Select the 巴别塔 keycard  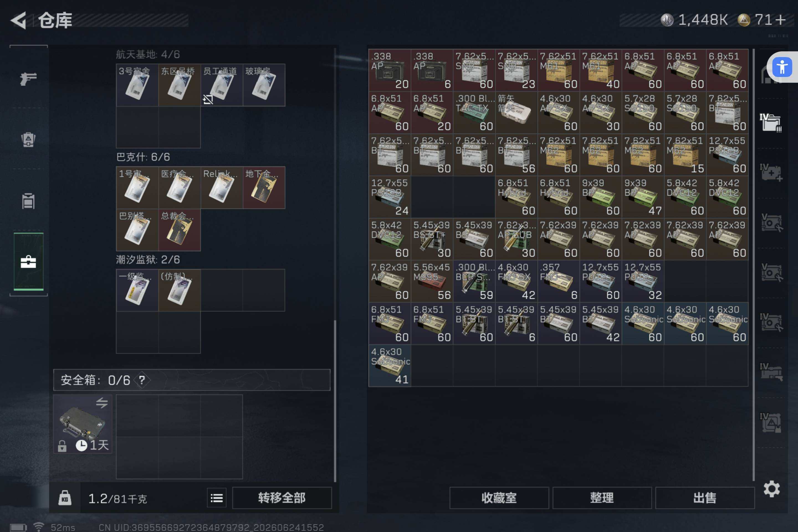[x=137, y=230]
